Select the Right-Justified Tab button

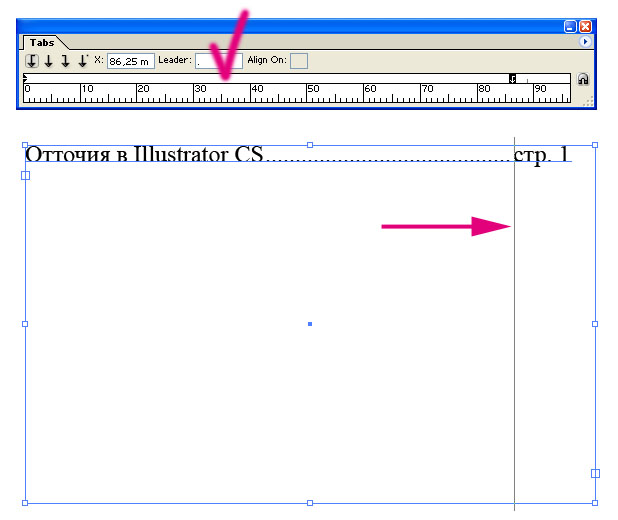pos(65,61)
